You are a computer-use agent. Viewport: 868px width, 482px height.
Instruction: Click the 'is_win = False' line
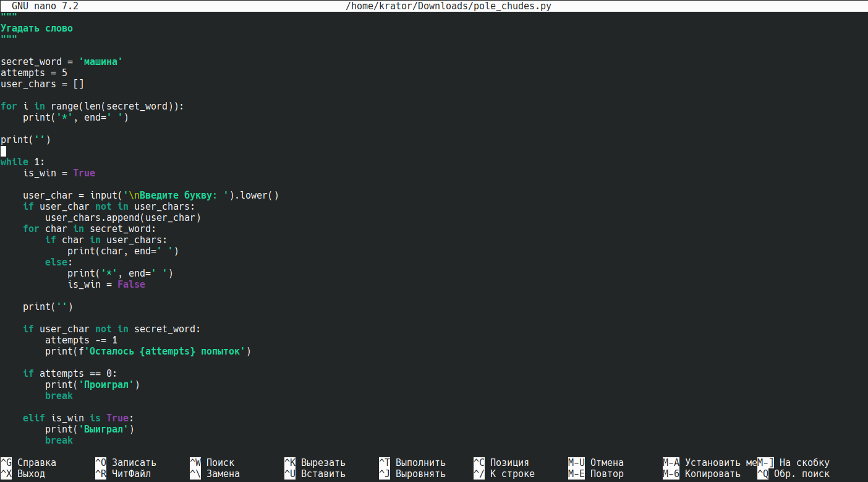point(106,285)
